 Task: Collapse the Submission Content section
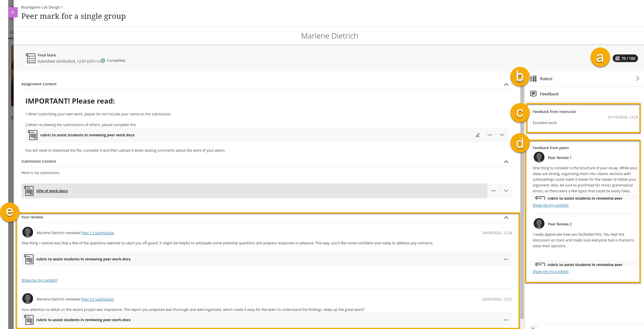point(506,162)
